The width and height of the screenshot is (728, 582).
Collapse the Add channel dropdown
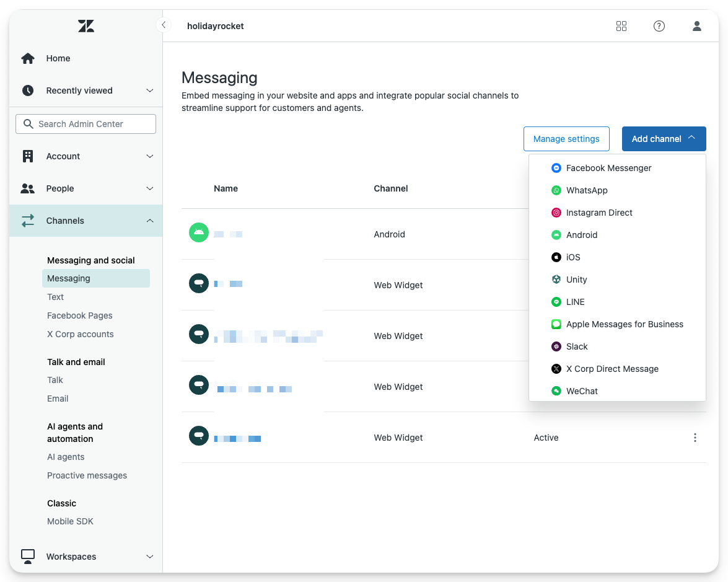click(x=664, y=139)
